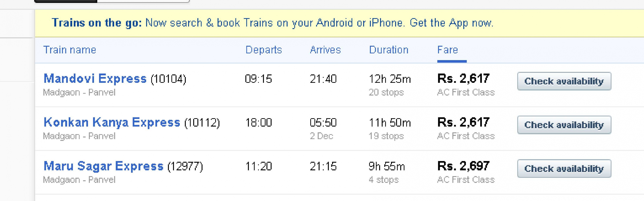
Task: Click the 'Get the App now' banner text
Action: [451, 23]
